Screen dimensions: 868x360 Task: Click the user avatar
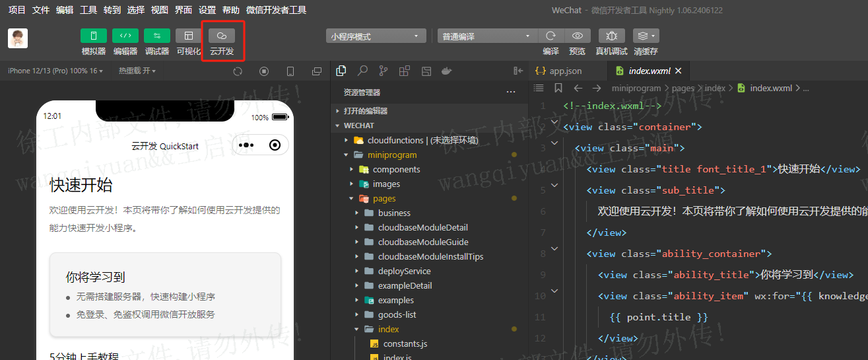pyautogui.click(x=18, y=38)
